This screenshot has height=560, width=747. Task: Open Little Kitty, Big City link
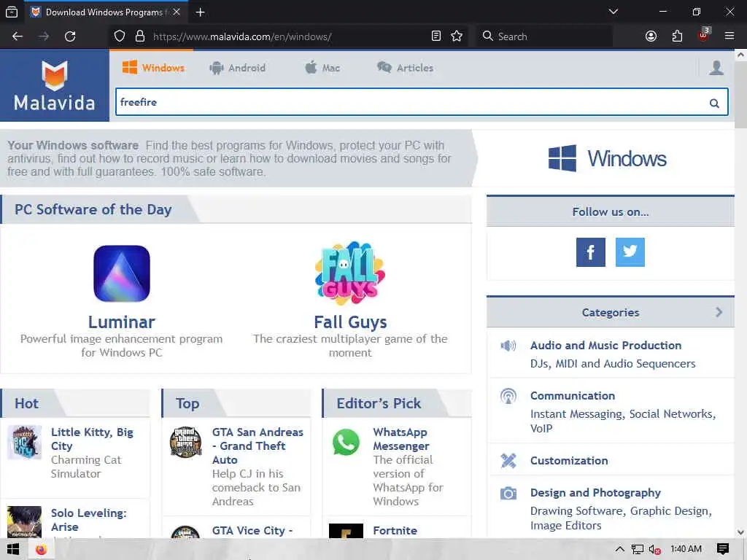(x=92, y=438)
